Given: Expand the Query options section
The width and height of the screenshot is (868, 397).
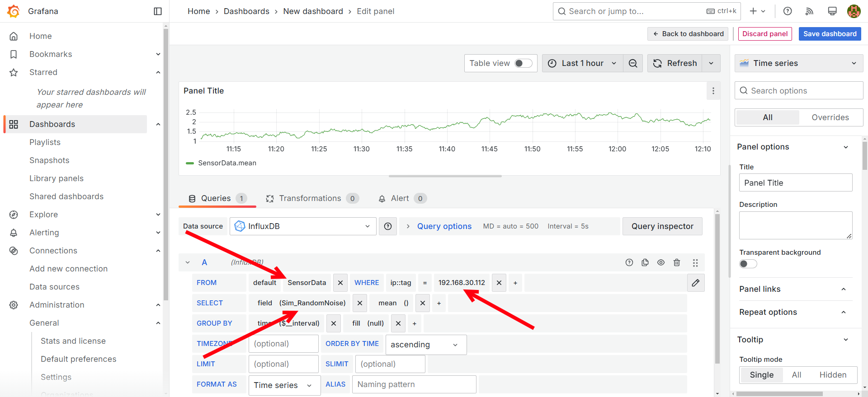Looking at the screenshot, I should pyautogui.click(x=444, y=226).
